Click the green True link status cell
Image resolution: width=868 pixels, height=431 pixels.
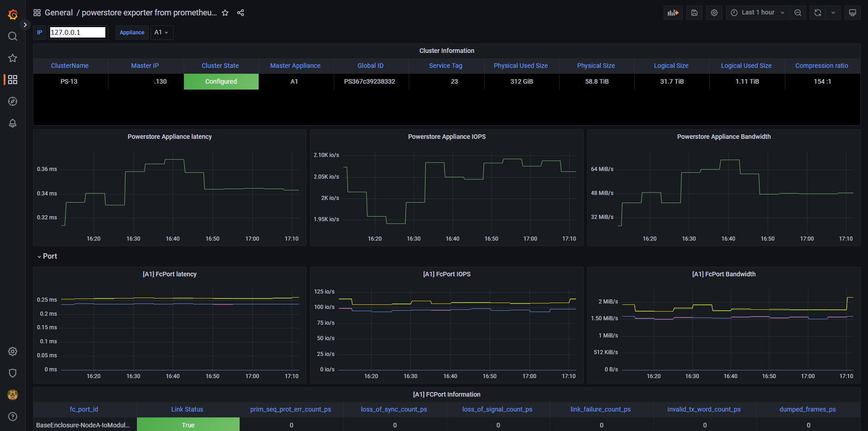pyautogui.click(x=188, y=425)
